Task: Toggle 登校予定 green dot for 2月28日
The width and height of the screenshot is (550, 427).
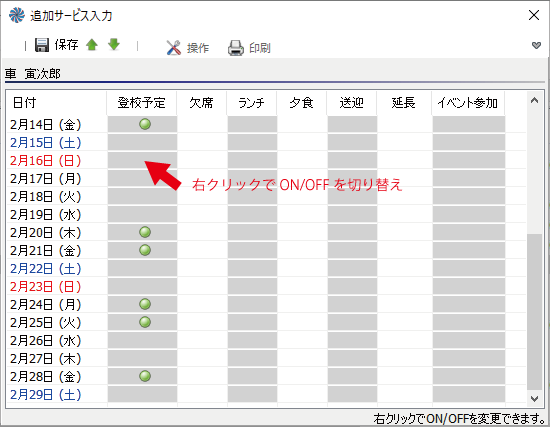Action: 145,376
